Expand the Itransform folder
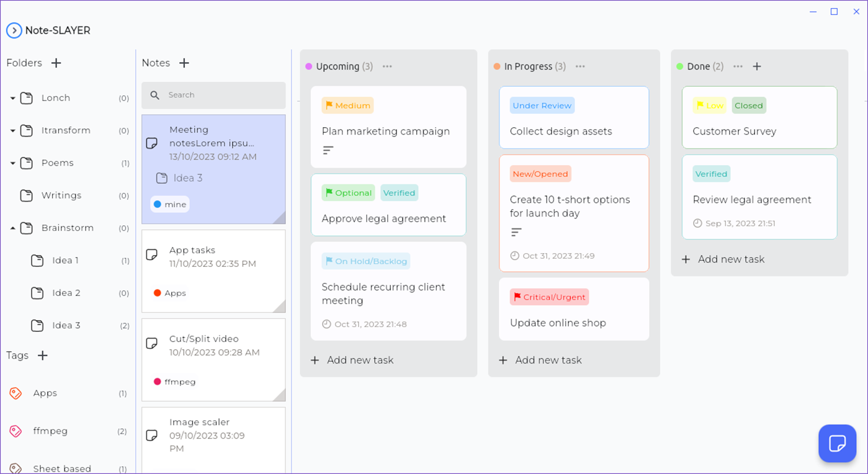This screenshot has width=868, height=474. tap(12, 131)
